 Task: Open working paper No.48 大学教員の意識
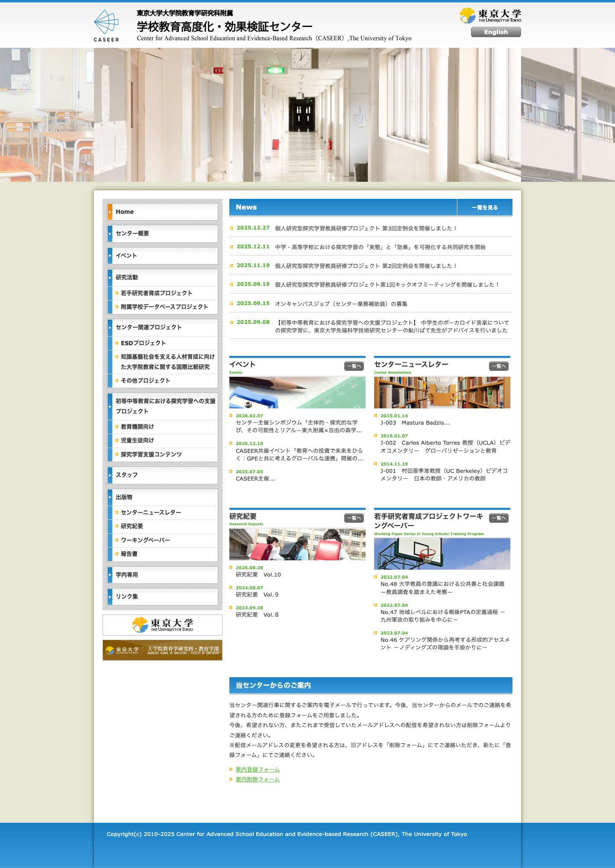pyautogui.click(x=442, y=588)
